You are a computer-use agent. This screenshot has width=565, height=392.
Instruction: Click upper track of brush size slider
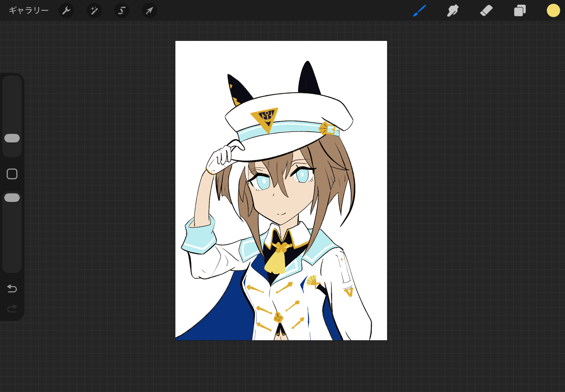(12, 104)
